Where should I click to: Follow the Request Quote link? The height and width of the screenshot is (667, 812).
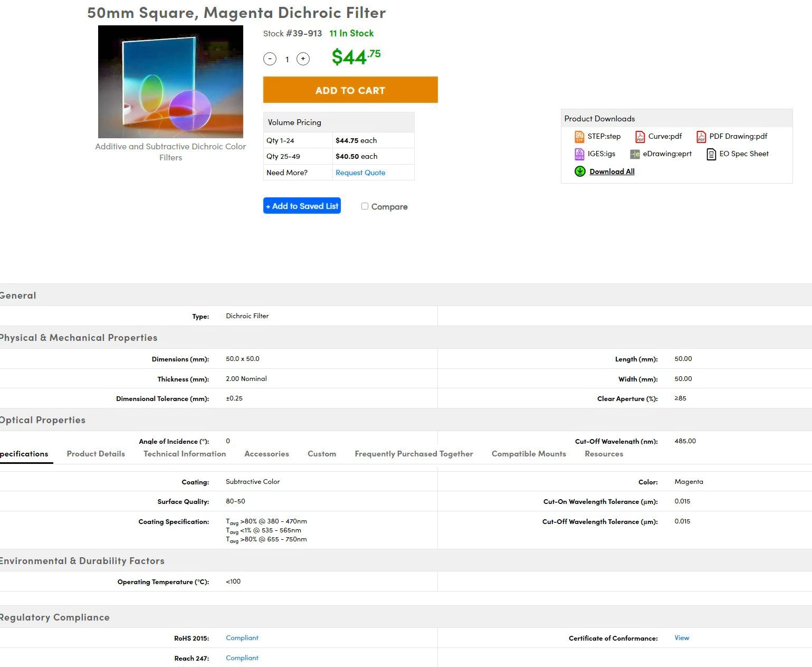(360, 173)
